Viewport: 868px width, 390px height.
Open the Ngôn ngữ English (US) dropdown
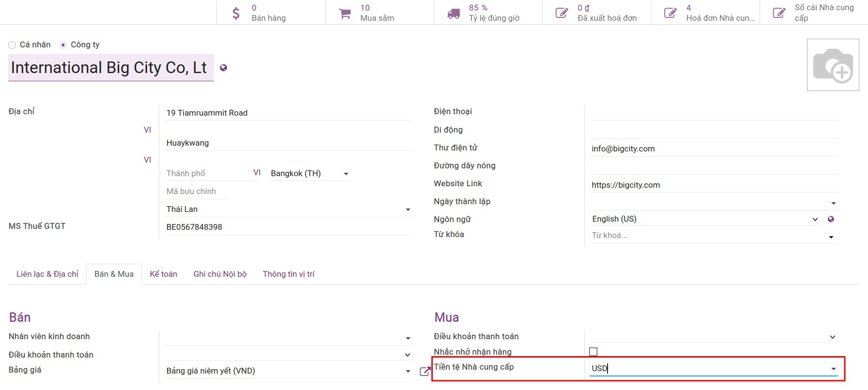(x=815, y=219)
